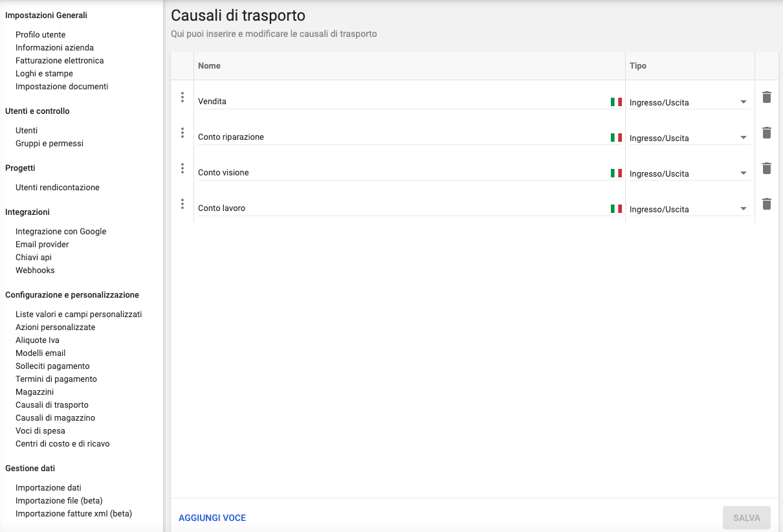Go to Fatturazione elettronica settings

60,61
